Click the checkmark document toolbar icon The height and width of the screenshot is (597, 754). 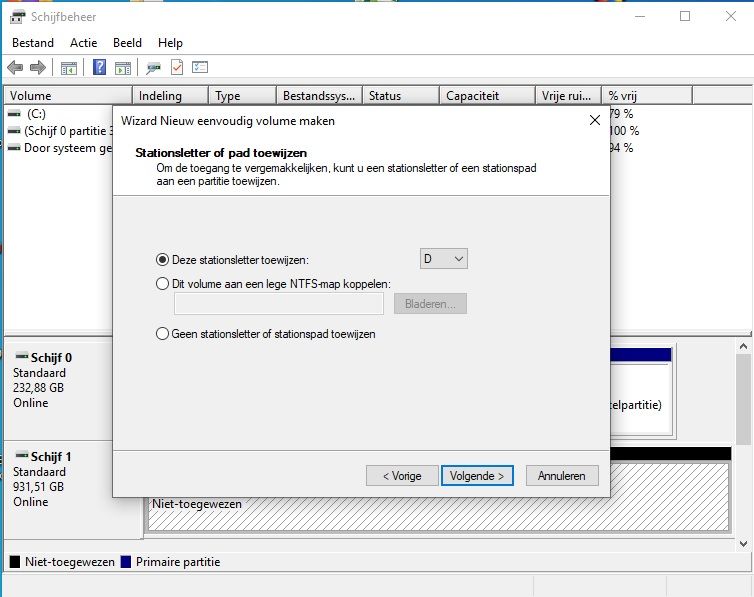177,67
